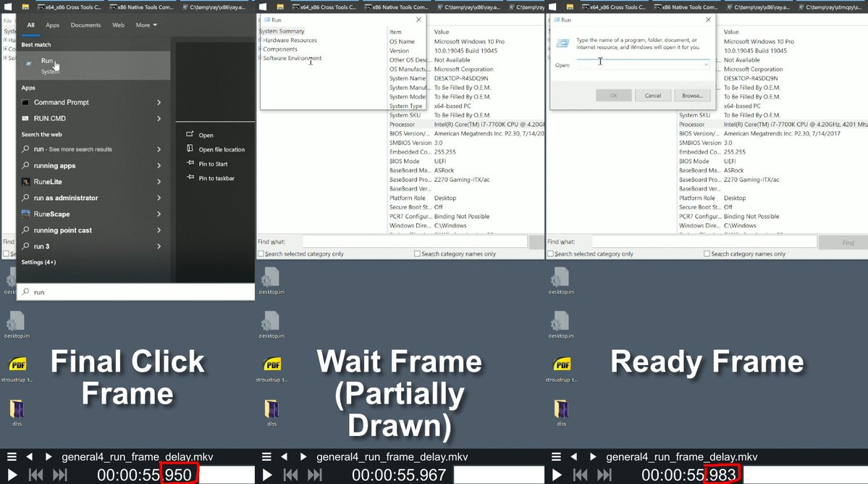Screen dimensions: 868x484
Task: Select Software Environment in the Wait Frame tree
Action: pos(292,58)
